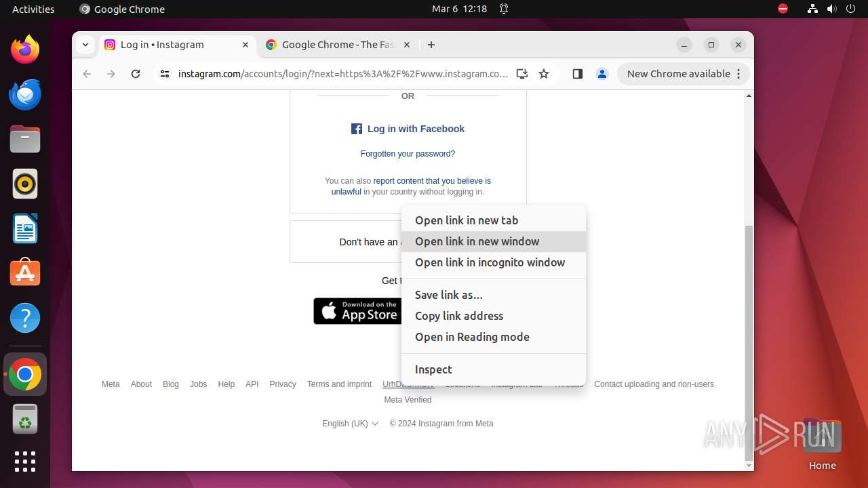Click Log in with Facebook
This screenshot has height=488, width=868.
tap(408, 129)
